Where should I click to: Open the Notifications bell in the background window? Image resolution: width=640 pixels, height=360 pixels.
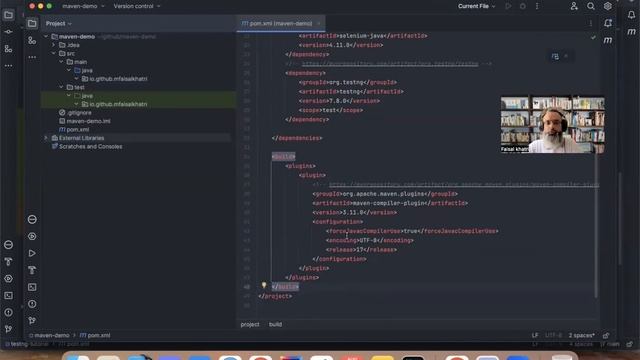click(x=631, y=15)
